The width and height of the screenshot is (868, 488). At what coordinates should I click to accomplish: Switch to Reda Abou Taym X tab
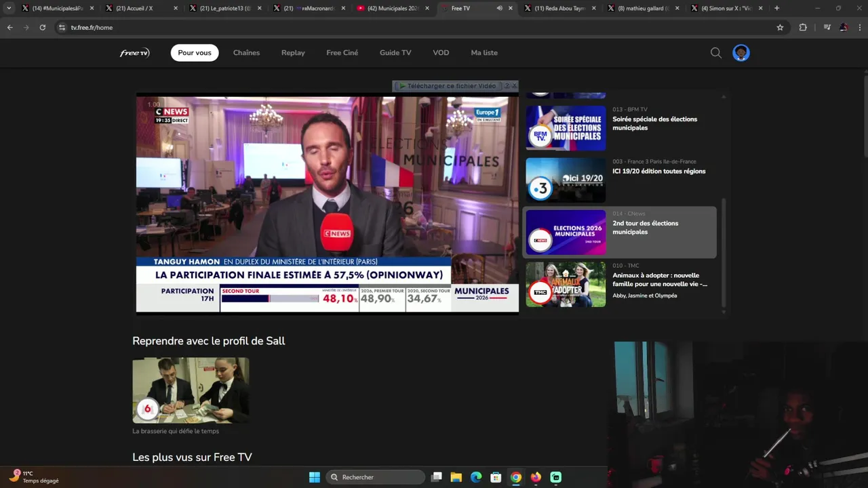click(x=560, y=8)
